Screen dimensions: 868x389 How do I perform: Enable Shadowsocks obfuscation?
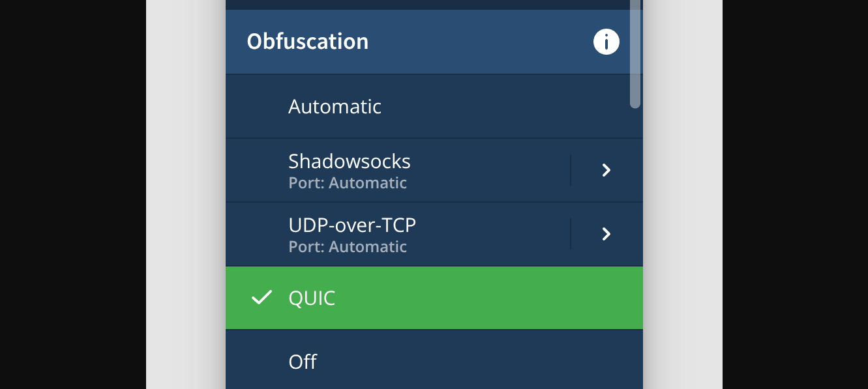point(391,170)
